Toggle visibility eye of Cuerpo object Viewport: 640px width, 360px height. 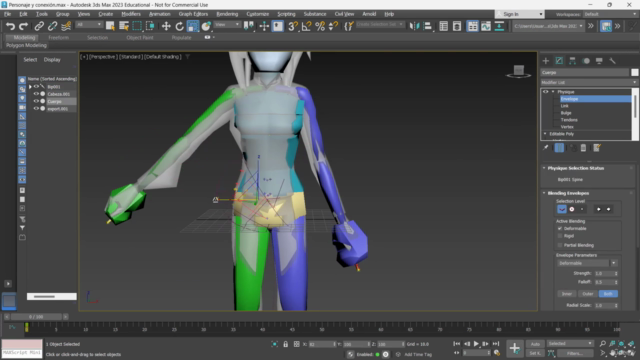click(36, 101)
